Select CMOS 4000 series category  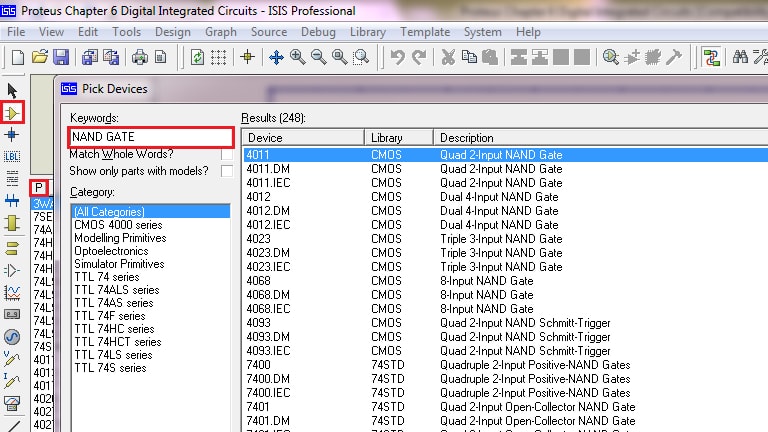[118, 225]
